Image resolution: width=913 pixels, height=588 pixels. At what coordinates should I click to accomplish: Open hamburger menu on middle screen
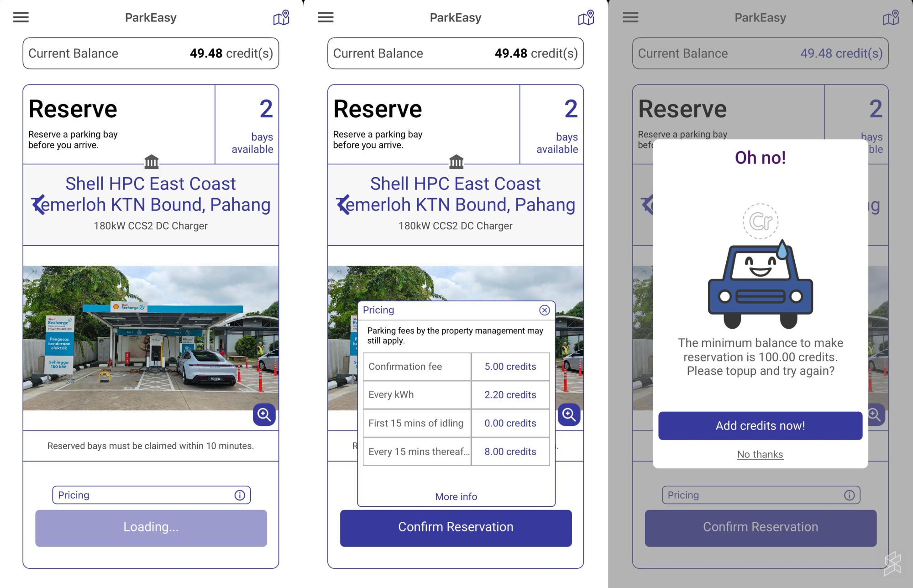point(325,17)
